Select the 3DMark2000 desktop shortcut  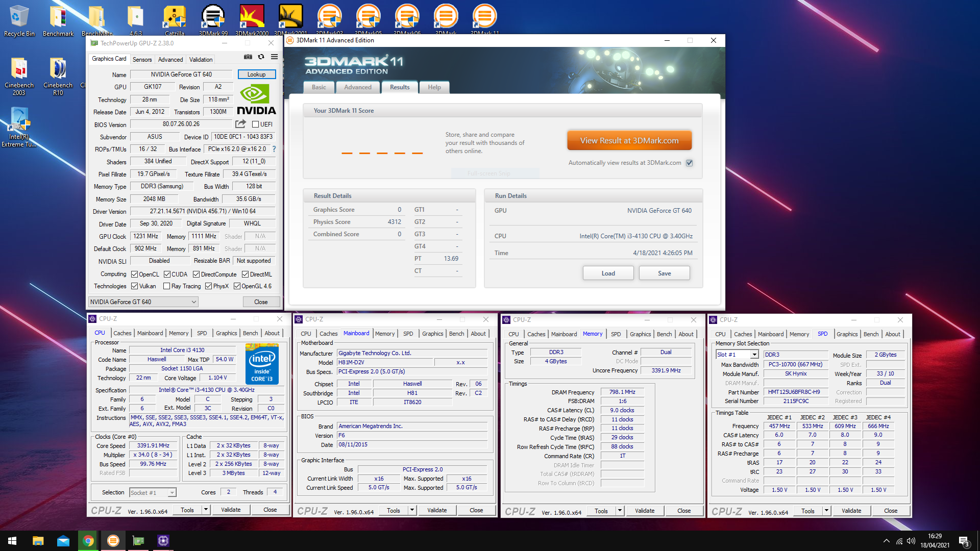click(x=252, y=20)
